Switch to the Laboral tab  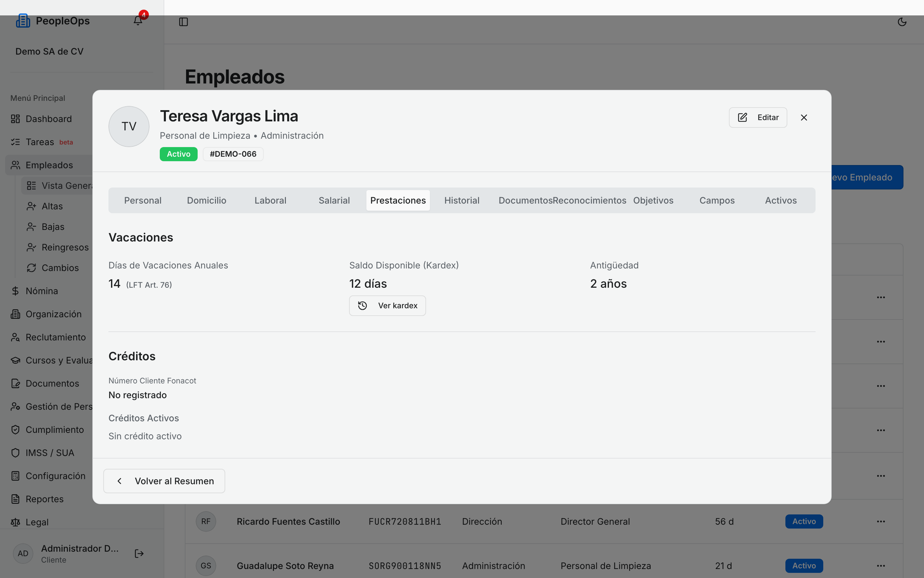(x=270, y=200)
